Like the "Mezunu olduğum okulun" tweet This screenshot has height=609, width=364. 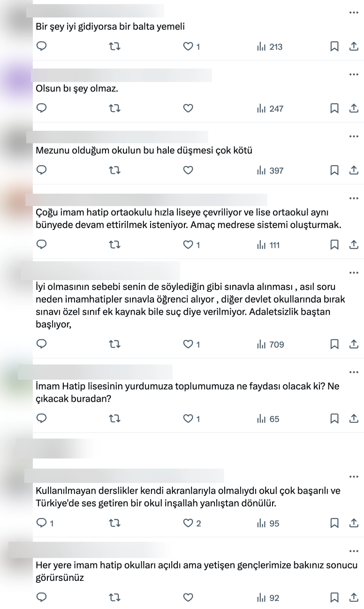[188, 170]
